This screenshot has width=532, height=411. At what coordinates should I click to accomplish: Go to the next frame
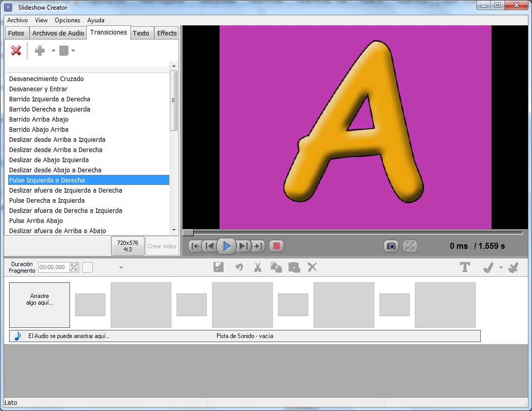[243, 246]
